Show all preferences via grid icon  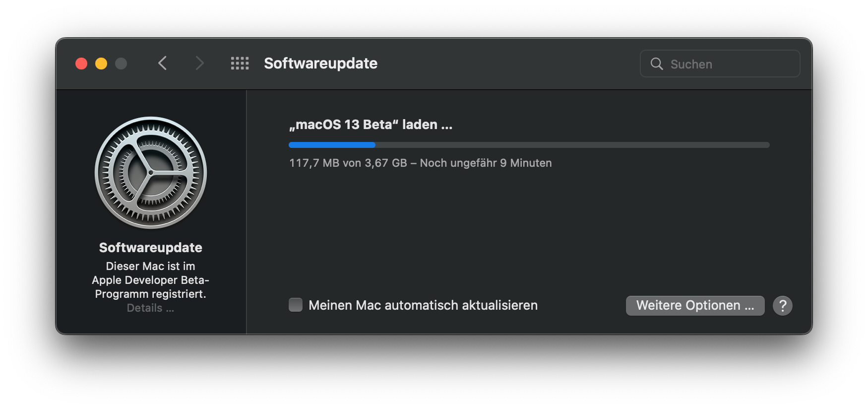point(240,63)
